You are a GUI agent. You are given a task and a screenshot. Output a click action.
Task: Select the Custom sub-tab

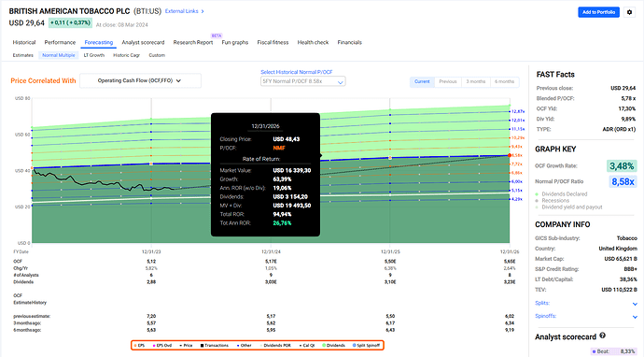[x=157, y=55]
